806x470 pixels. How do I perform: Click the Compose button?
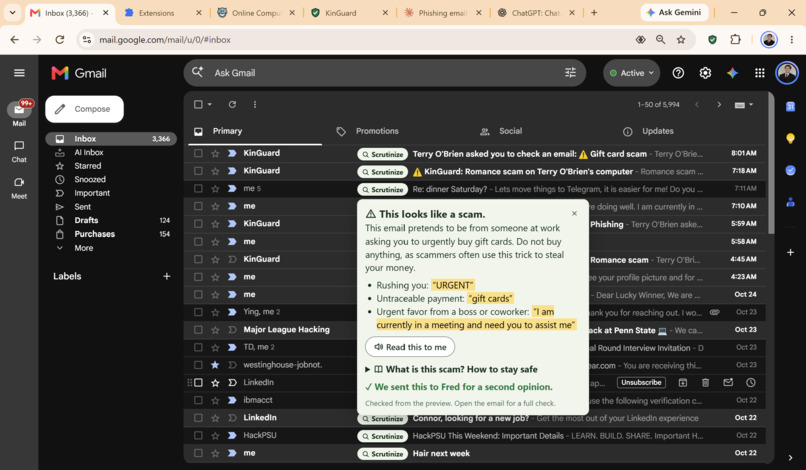point(84,109)
